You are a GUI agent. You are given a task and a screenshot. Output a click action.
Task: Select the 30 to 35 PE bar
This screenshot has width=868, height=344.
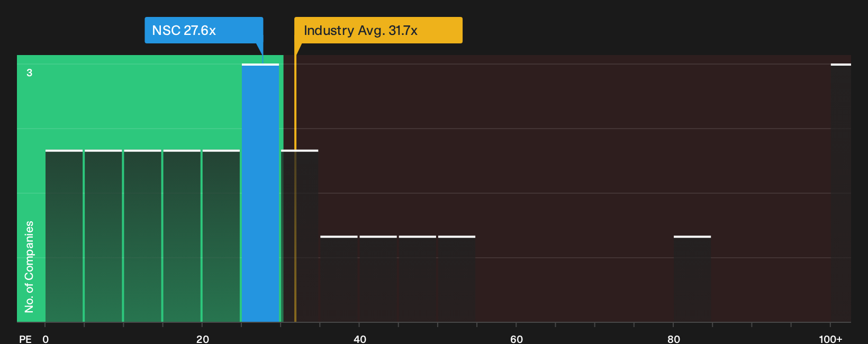[300, 236]
